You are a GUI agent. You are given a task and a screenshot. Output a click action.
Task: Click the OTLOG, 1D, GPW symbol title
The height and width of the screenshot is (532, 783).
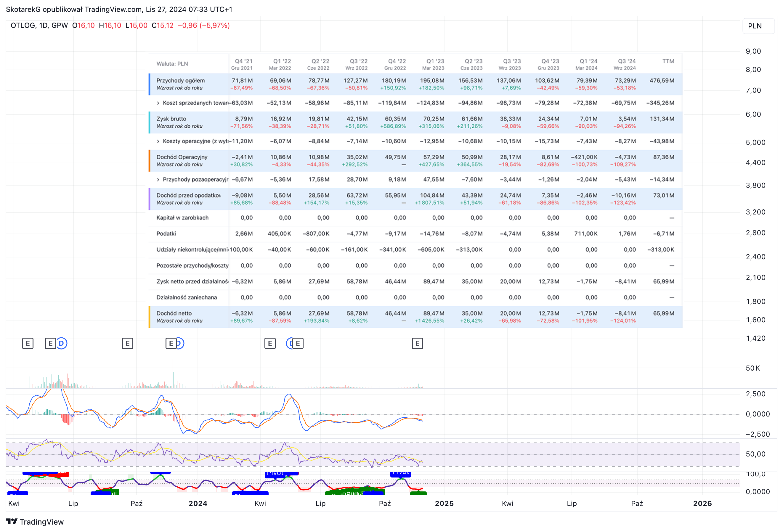(39, 25)
